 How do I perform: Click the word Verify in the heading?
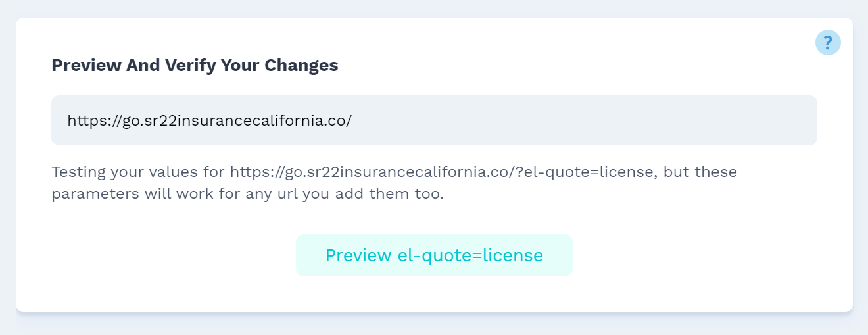(x=191, y=65)
